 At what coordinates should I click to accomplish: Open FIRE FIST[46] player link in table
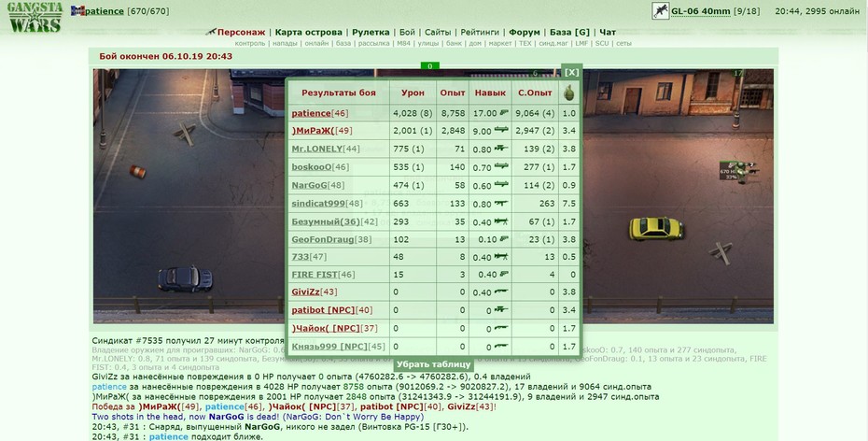click(323, 275)
